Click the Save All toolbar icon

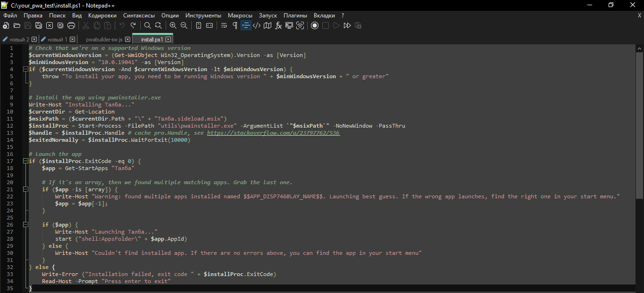click(x=39, y=25)
